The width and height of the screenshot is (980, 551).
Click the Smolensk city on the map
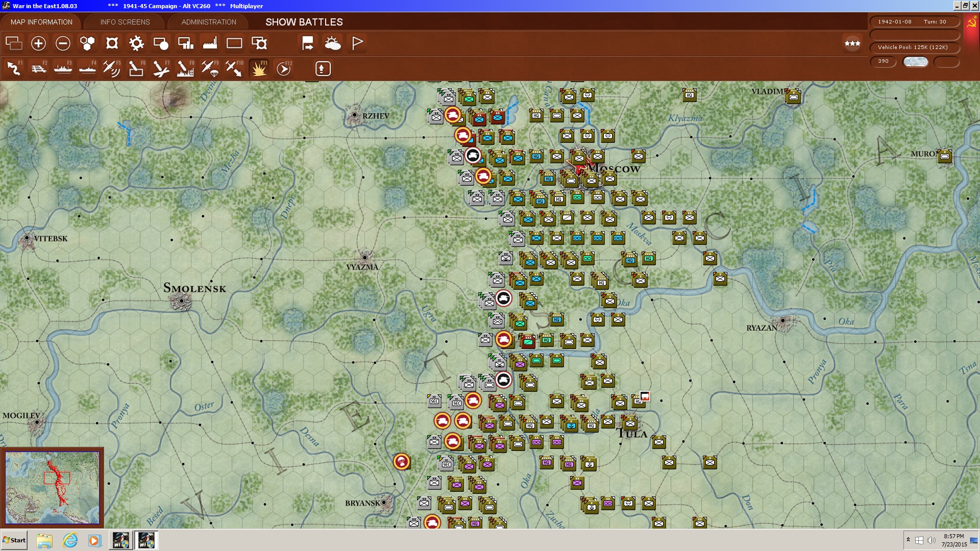182,301
